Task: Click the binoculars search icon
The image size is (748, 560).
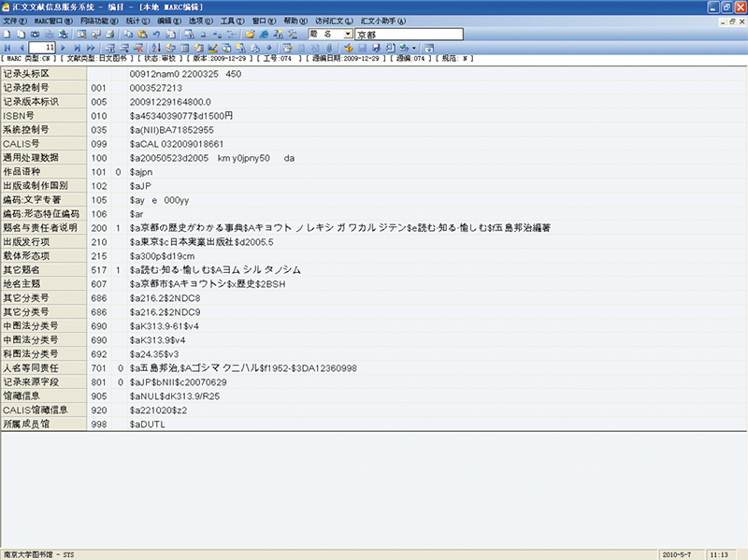Action: [35, 35]
